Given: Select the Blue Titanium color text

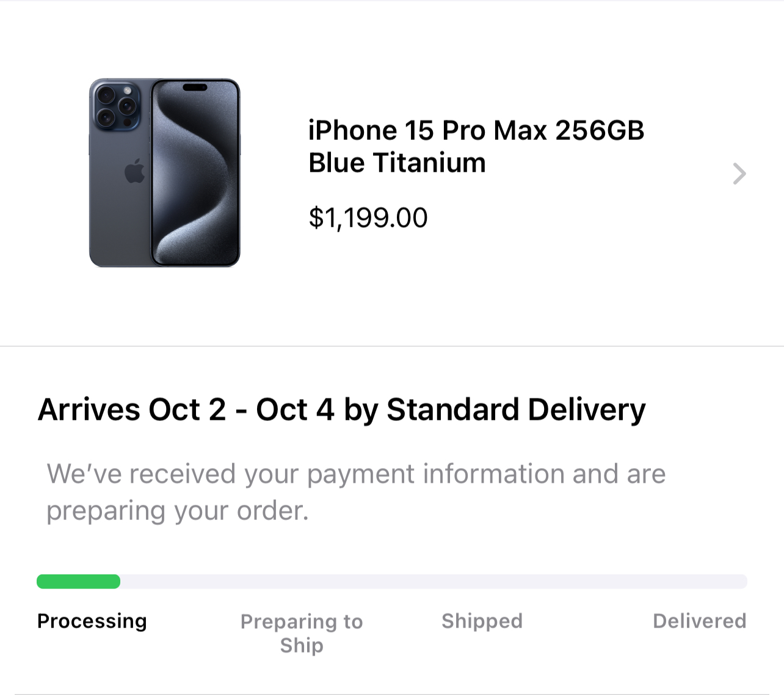Looking at the screenshot, I should tap(397, 163).
